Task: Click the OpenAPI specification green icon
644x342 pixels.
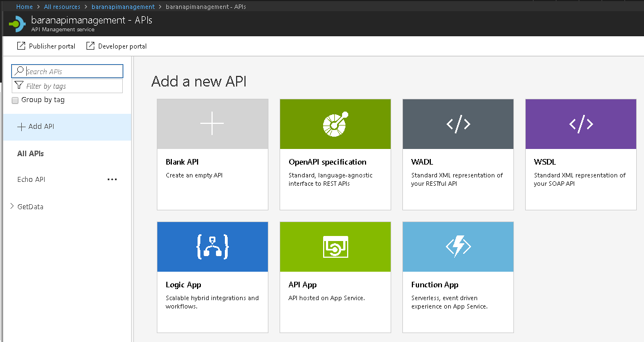Action: pos(335,124)
